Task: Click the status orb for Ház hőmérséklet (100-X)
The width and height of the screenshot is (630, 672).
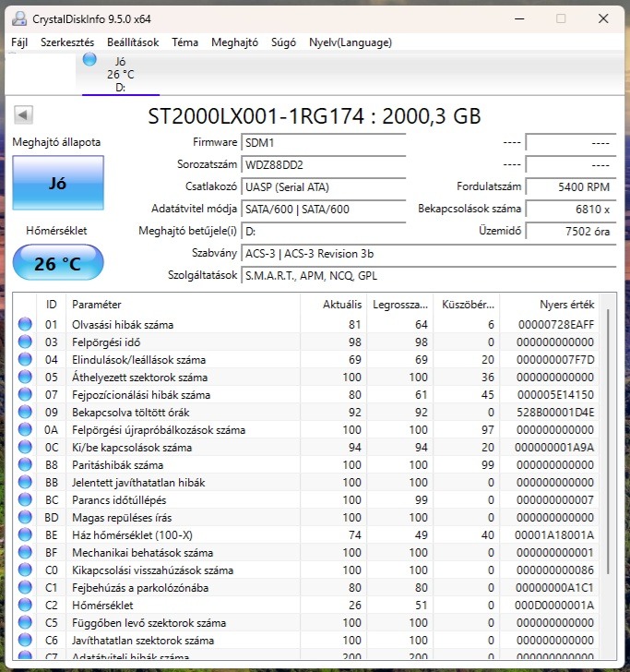Action: (x=25, y=534)
